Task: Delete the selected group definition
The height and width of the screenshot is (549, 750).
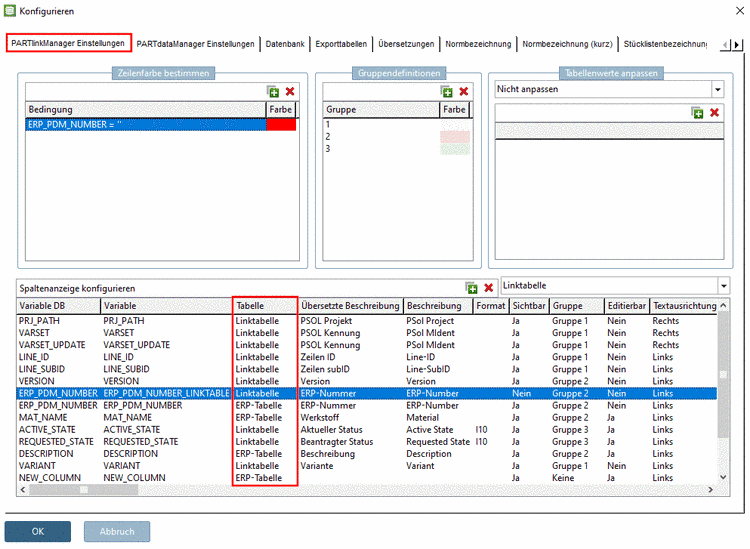Action: point(463,91)
